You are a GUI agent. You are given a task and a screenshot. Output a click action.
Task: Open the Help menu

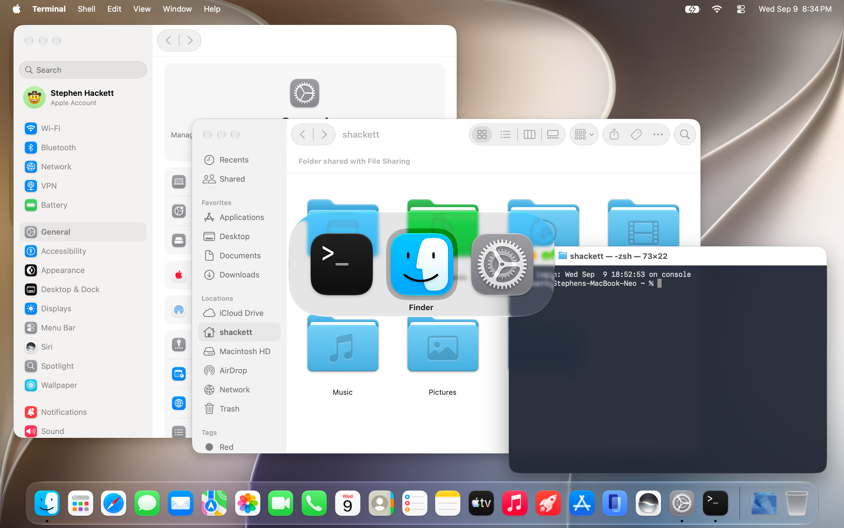pyautogui.click(x=212, y=9)
